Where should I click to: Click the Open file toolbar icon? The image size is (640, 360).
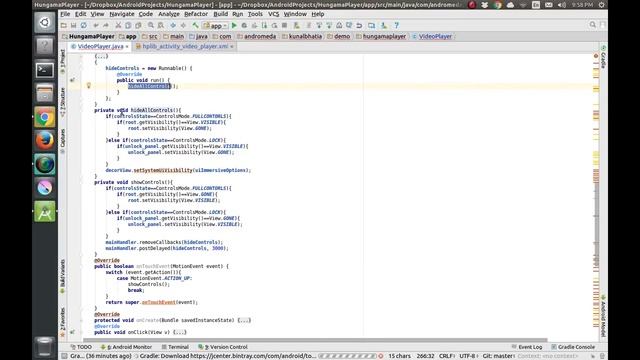(x=64, y=25)
